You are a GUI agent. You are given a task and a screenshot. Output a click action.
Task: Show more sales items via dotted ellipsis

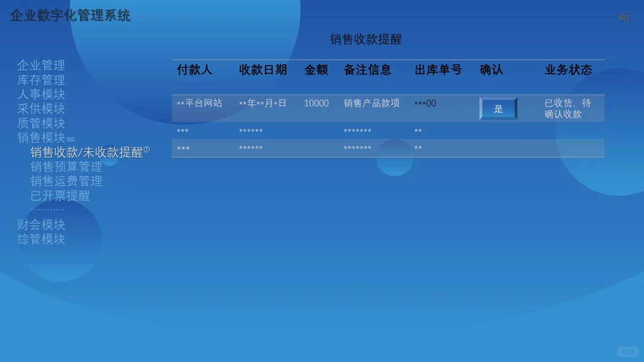pyautogui.click(x=47, y=209)
